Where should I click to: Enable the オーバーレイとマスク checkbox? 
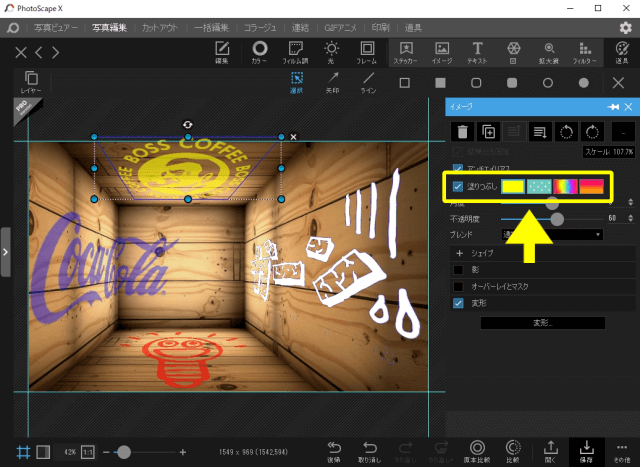(458, 287)
